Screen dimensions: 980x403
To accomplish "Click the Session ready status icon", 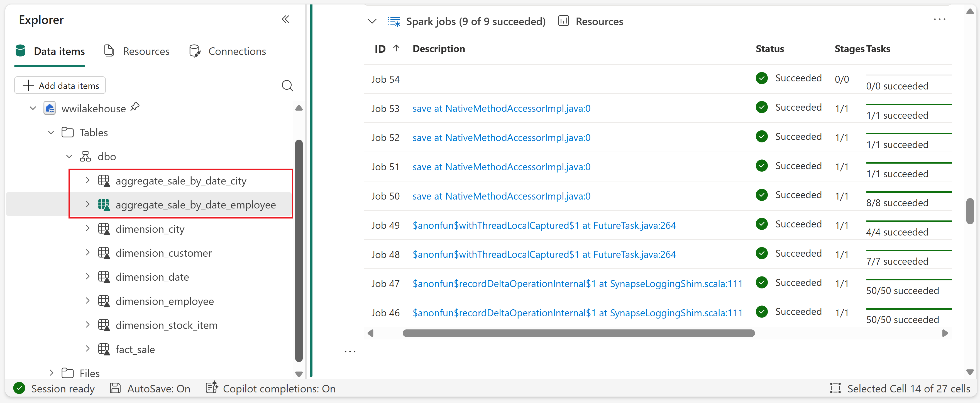I will 19,388.
